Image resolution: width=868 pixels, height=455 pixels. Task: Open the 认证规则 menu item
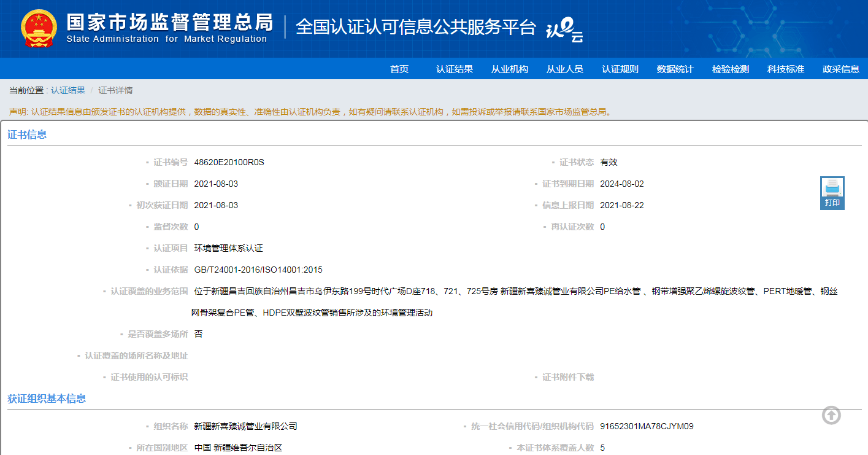[620, 69]
